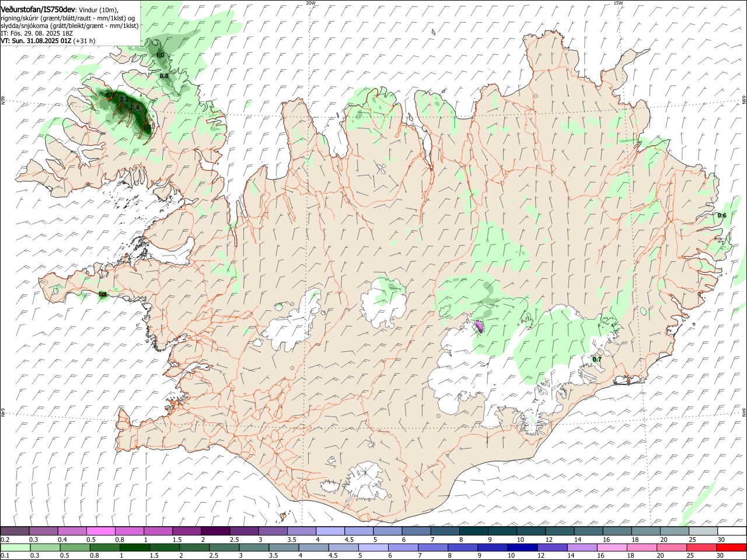Click the '0.8' precipitation value in the Westfjords
747x560 pixels.
pos(164,76)
